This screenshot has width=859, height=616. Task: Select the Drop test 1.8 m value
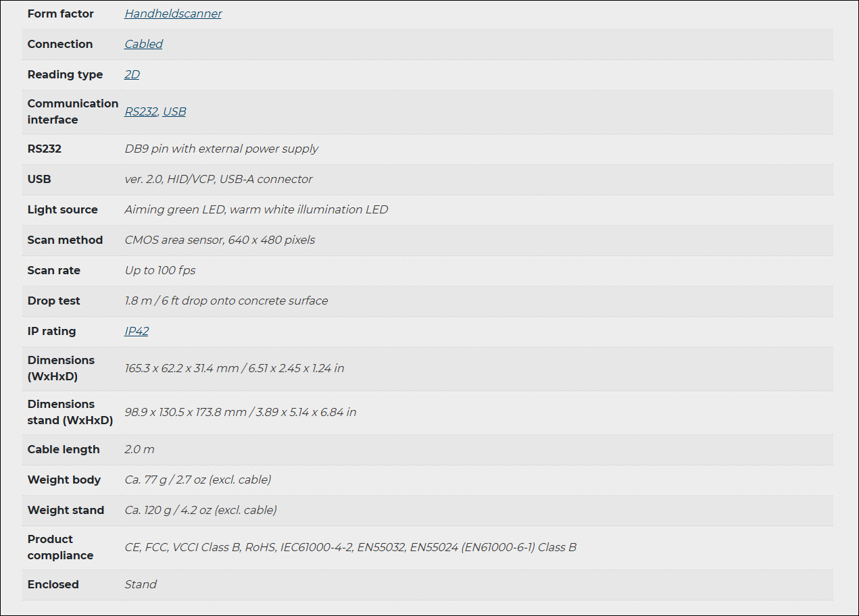click(226, 301)
